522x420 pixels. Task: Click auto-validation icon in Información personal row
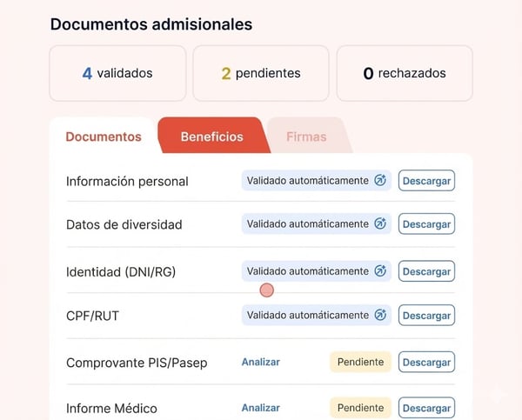tap(379, 181)
